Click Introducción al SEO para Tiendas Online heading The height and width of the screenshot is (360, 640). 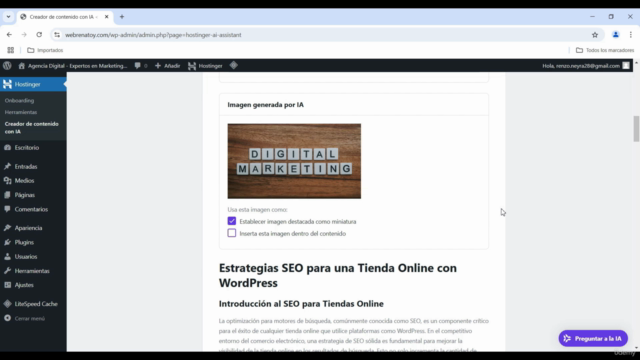(x=301, y=304)
